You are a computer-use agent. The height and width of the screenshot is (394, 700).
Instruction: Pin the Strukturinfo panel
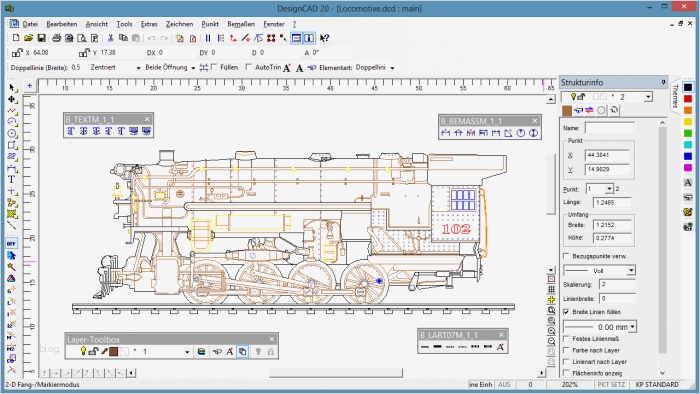[x=663, y=82]
